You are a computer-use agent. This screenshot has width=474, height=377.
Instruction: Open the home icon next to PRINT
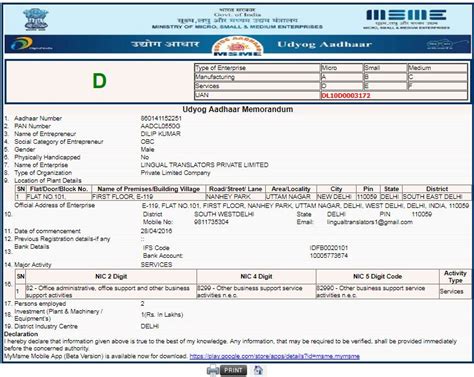(x=258, y=370)
